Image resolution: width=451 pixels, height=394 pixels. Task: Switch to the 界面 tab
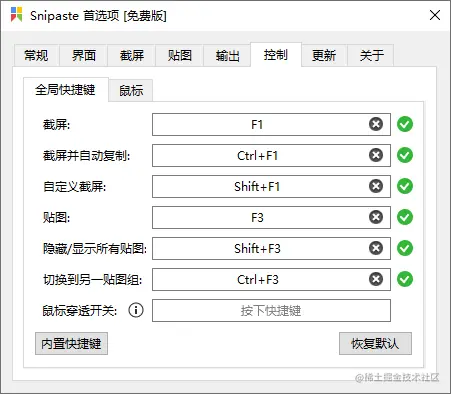(x=84, y=55)
